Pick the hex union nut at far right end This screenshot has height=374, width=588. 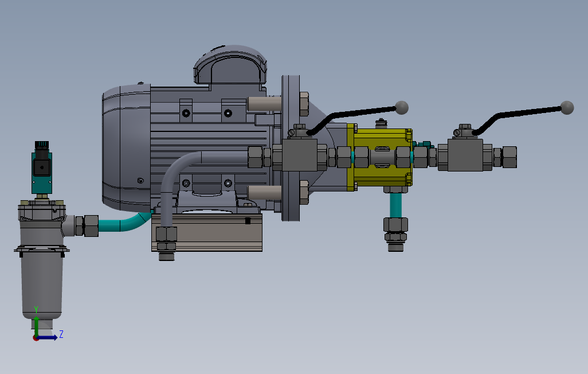(x=509, y=157)
